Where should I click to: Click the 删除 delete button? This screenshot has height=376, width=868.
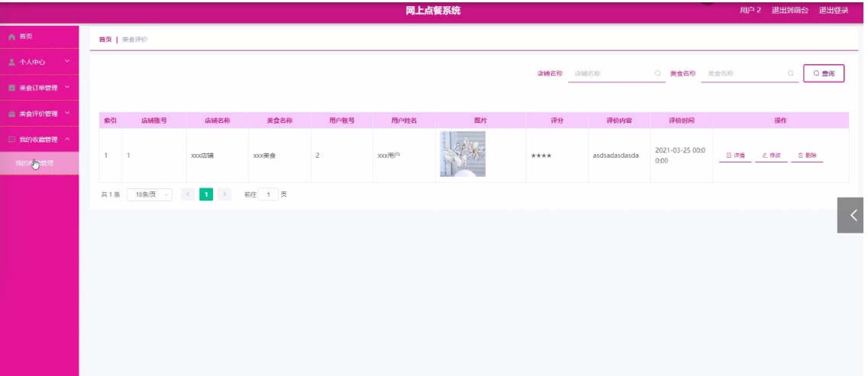tap(807, 156)
